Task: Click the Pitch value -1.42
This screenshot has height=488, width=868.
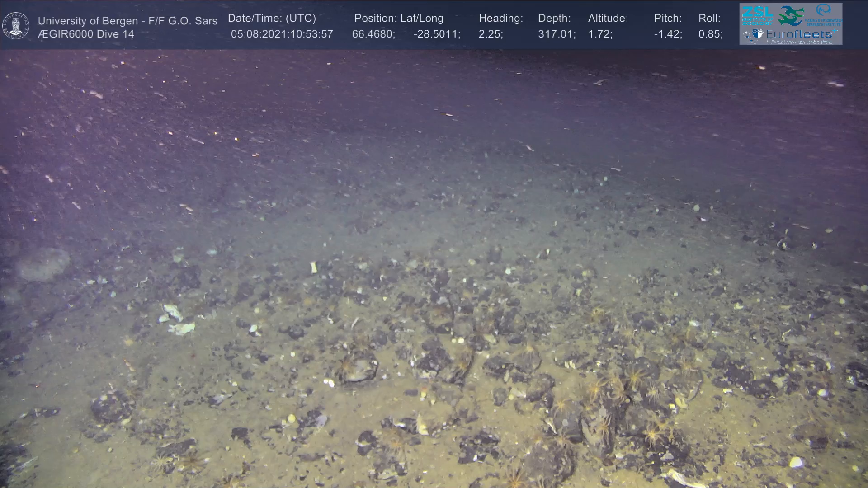Action: click(x=668, y=34)
